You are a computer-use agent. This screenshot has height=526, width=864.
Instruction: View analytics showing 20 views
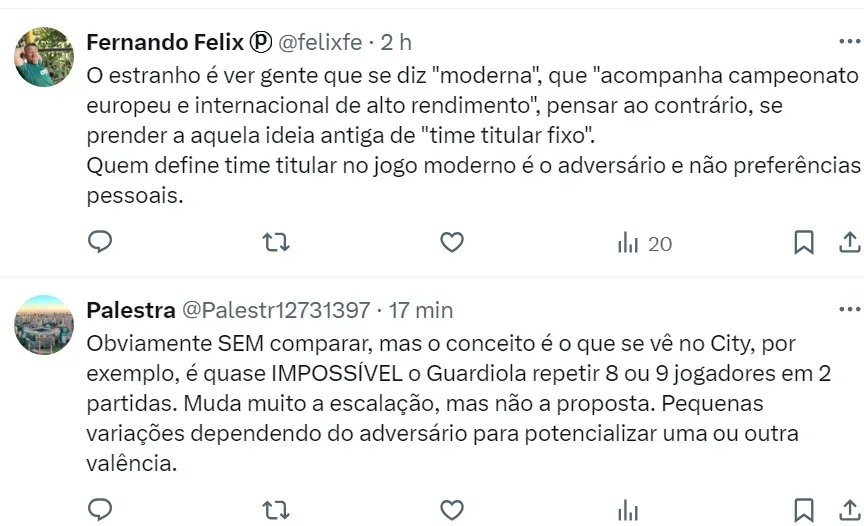pyautogui.click(x=644, y=242)
